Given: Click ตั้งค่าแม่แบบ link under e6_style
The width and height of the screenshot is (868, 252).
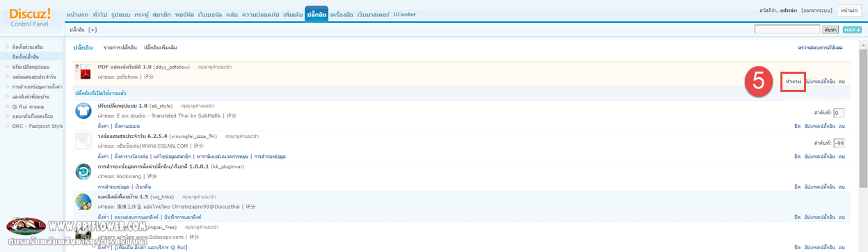Looking at the screenshot, I should 127,126.
